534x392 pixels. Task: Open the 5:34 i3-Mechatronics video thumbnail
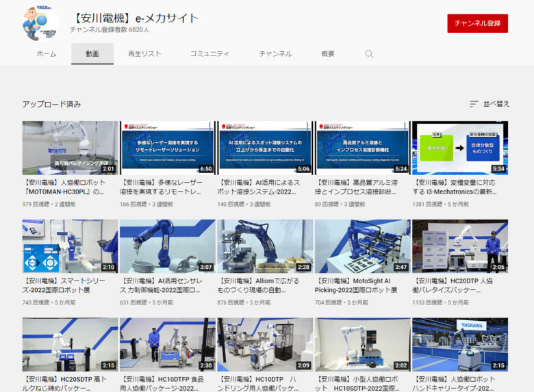(x=460, y=148)
